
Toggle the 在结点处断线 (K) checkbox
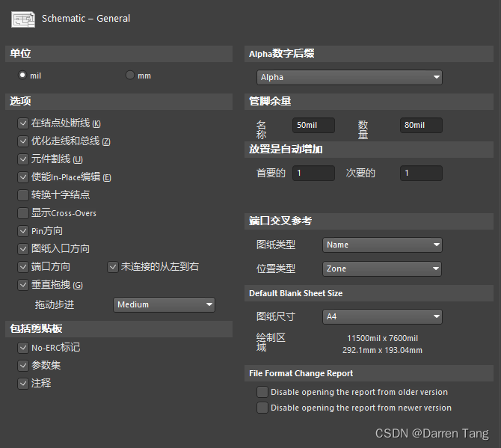point(23,123)
